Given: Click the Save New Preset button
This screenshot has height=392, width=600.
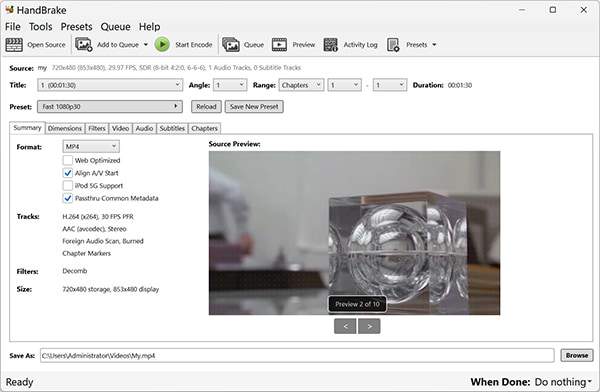Looking at the screenshot, I should click(254, 106).
